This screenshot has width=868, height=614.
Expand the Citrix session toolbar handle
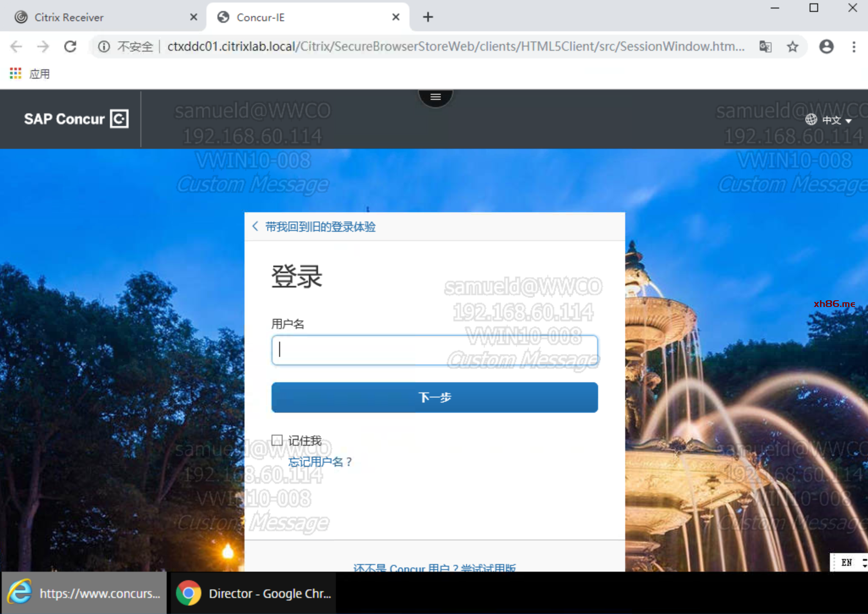point(435,97)
